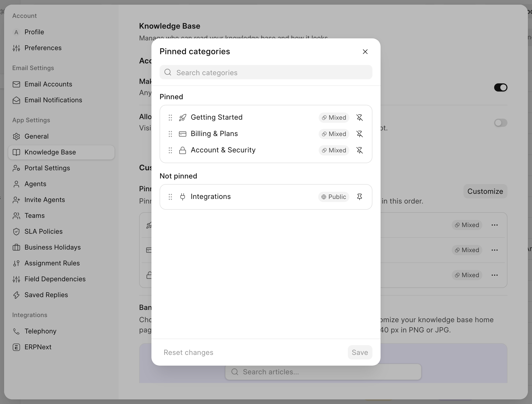Click Reset changes in the dialog
532x404 pixels.
click(x=189, y=352)
